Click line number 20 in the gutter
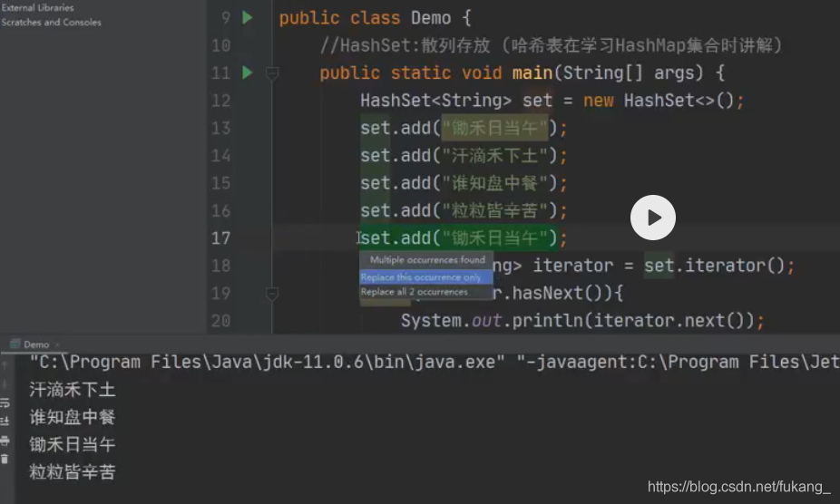840x504 pixels. click(x=220, y=321)
